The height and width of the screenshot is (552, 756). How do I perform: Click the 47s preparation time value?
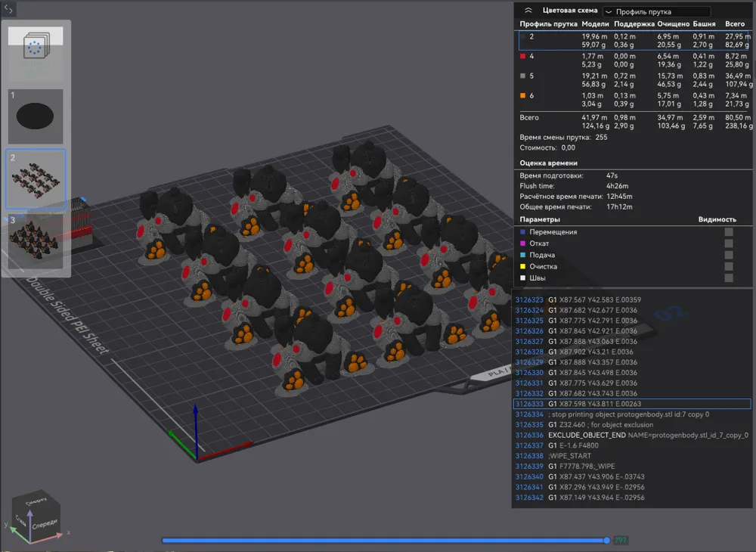[x=612, y=176]
